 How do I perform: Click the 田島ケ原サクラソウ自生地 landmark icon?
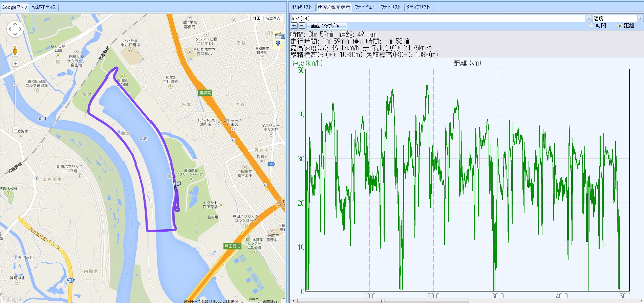tap(77, 52)
